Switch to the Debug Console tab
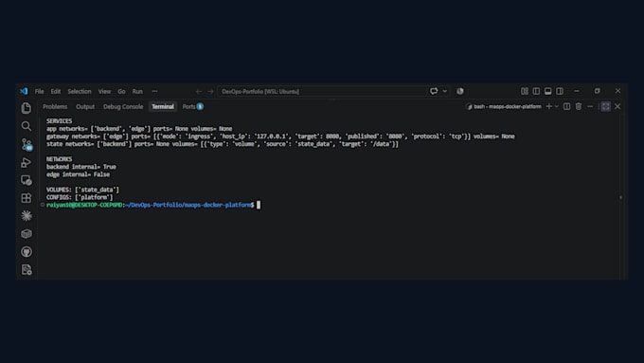This screenshot has height=363, width=644. point(123,106)
